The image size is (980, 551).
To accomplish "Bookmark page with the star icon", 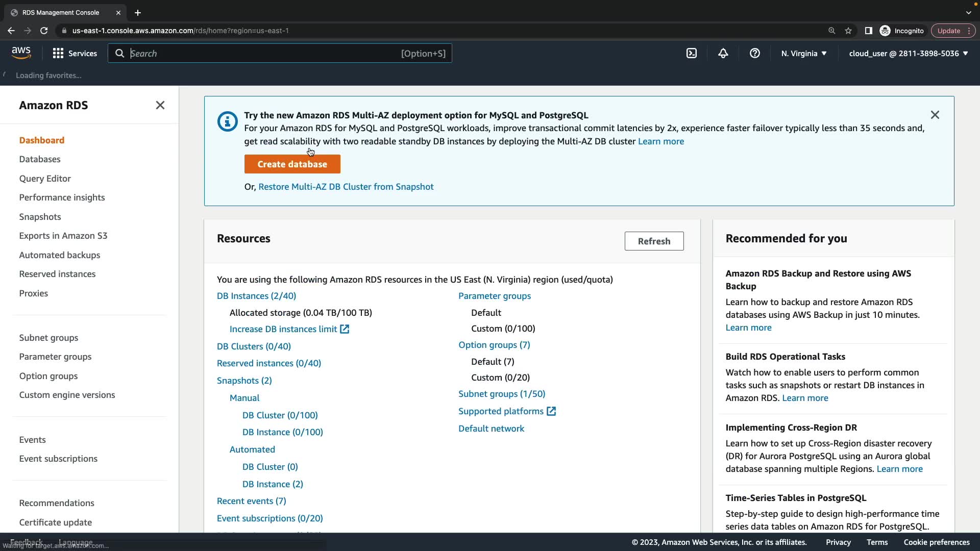I will click(848, 31).
